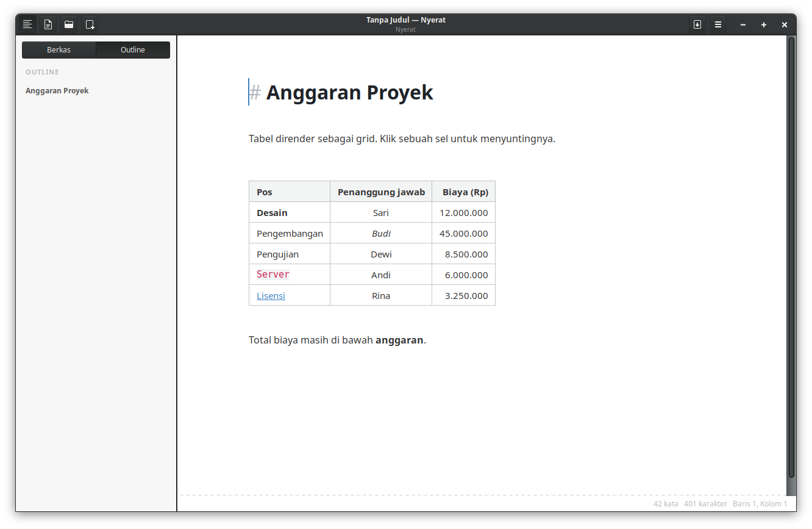This screenshot has width=812, height=529.
Task: Select the italic Budi cell
Action: (x=381, y=233)
